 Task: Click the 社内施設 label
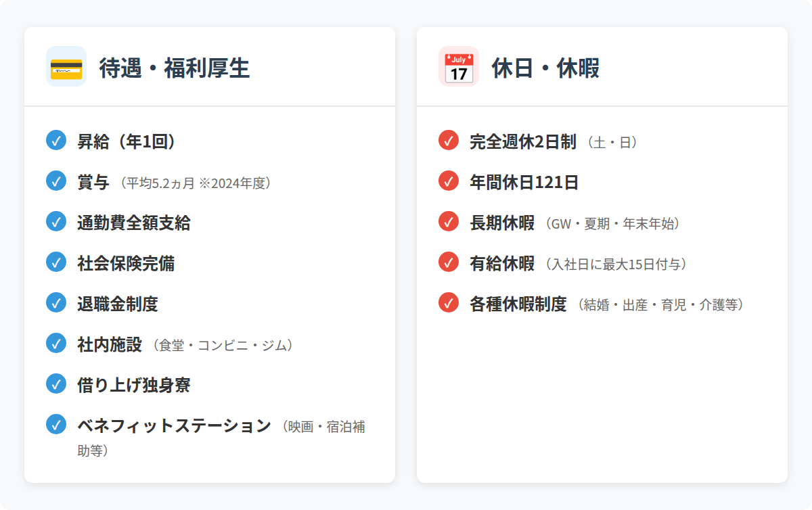[110, 345]
